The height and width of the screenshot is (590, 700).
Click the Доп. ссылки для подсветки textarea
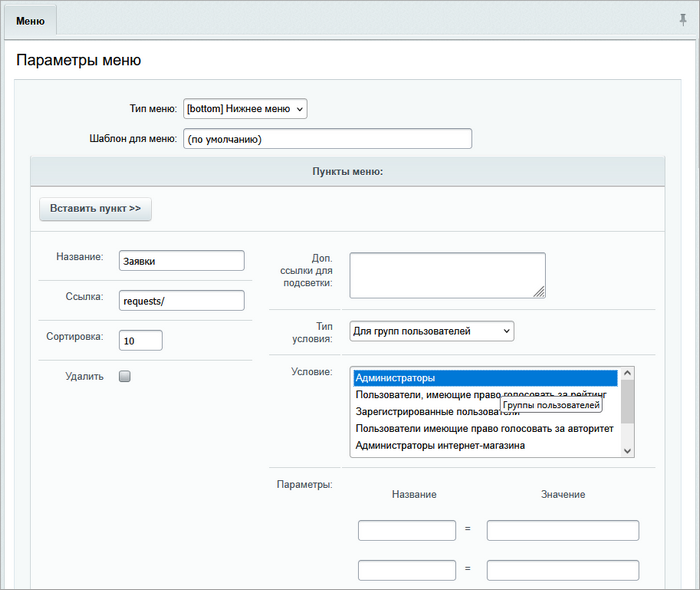pyautogui.click(x=447, y=275)
